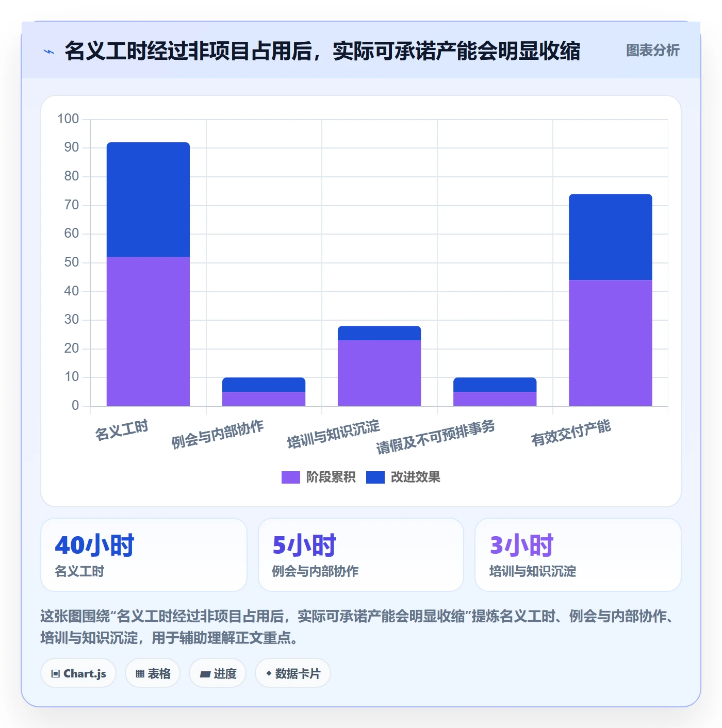Click the 图表分析 label in the header
Viewport: 722px width, 728px height.
point(652,51)
